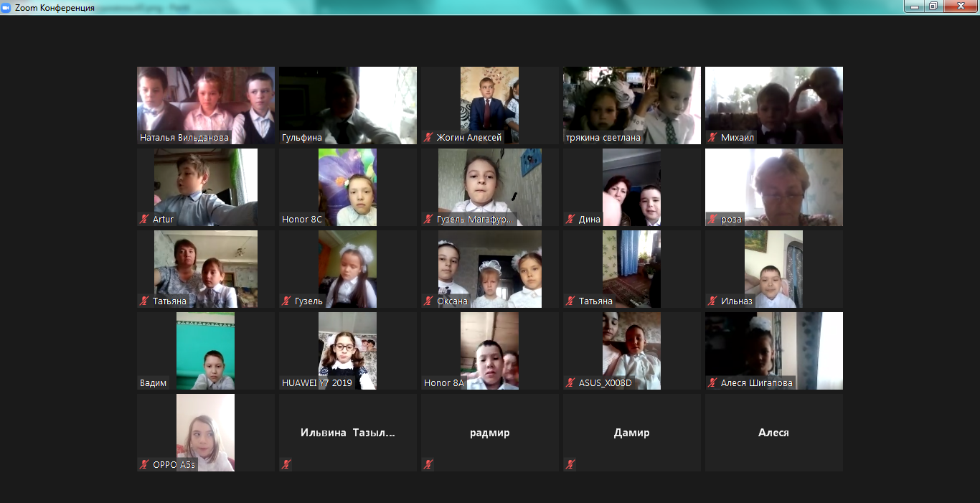Click the Алеся Шигапова name label
980x503 pixels.
[756, 383]
